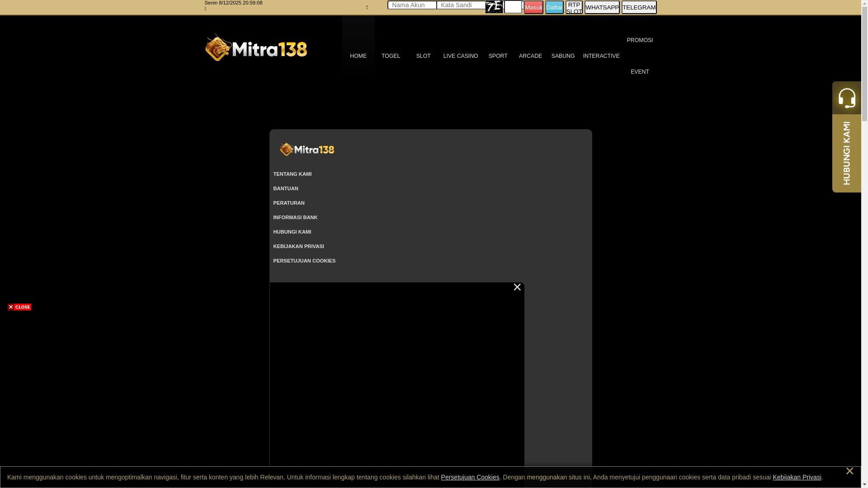
Task: Click the Mitra138 header logo
Action: tap(256, 47)
